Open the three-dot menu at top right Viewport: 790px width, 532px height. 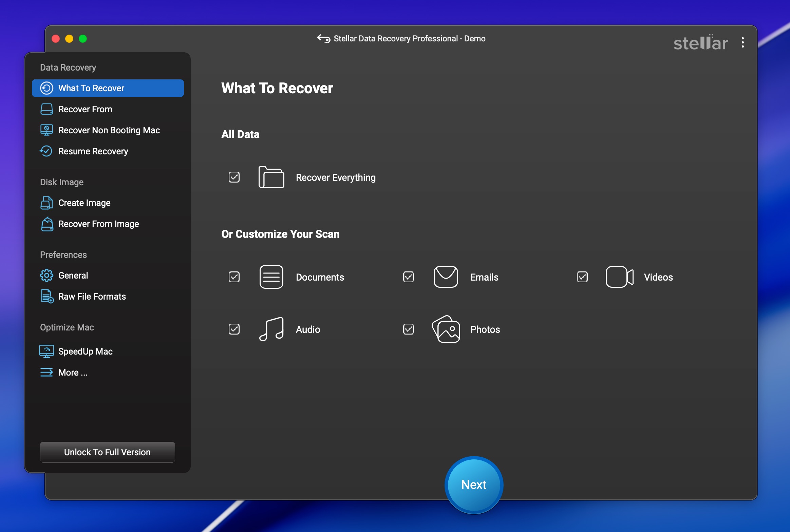742,42
